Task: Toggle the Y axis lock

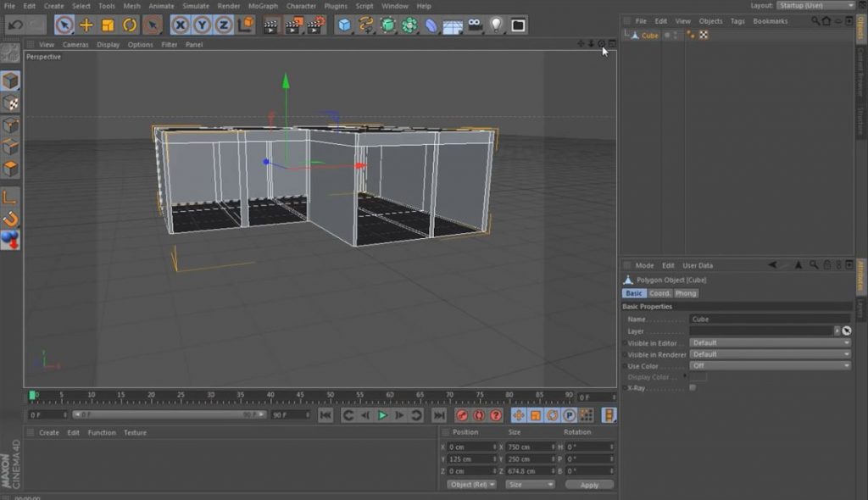Action: pyautogui.click(x=201, y=26)
